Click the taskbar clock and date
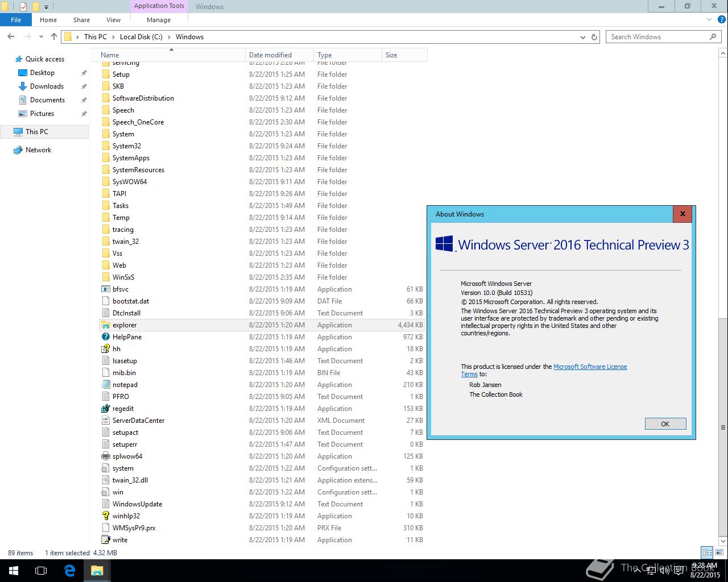This screenshot has width=728, height=582. [705, 571]
